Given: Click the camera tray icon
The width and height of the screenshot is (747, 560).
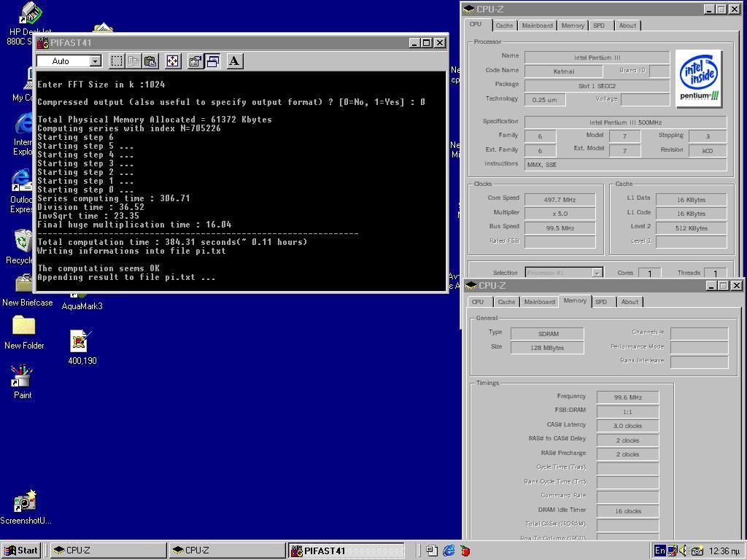Looking at the screenshot, I should (x=697, y=551).
